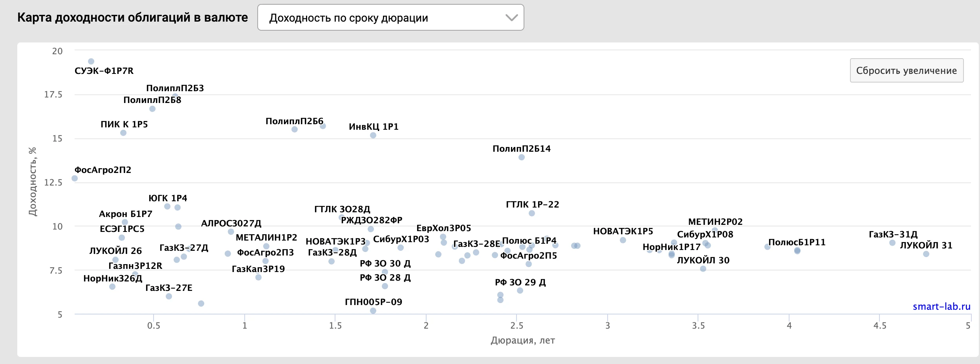
Task: Select the ФосАгро2П2 data point
Action: (75, 178)
